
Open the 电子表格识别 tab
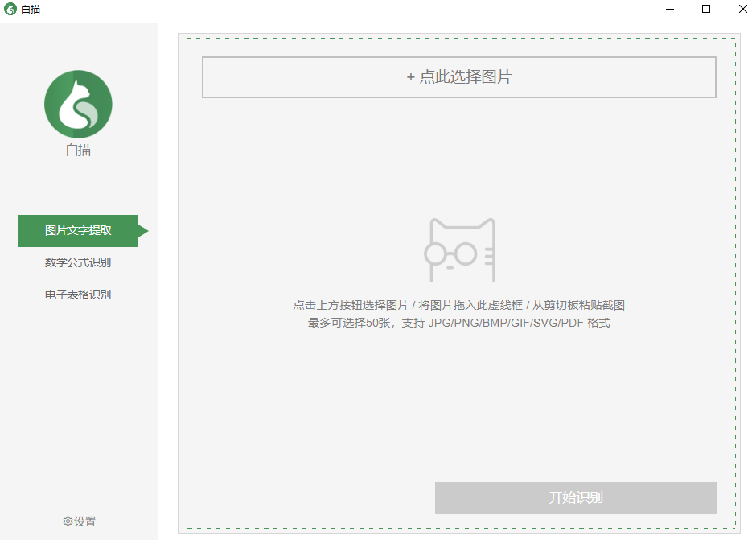[78, 295]
